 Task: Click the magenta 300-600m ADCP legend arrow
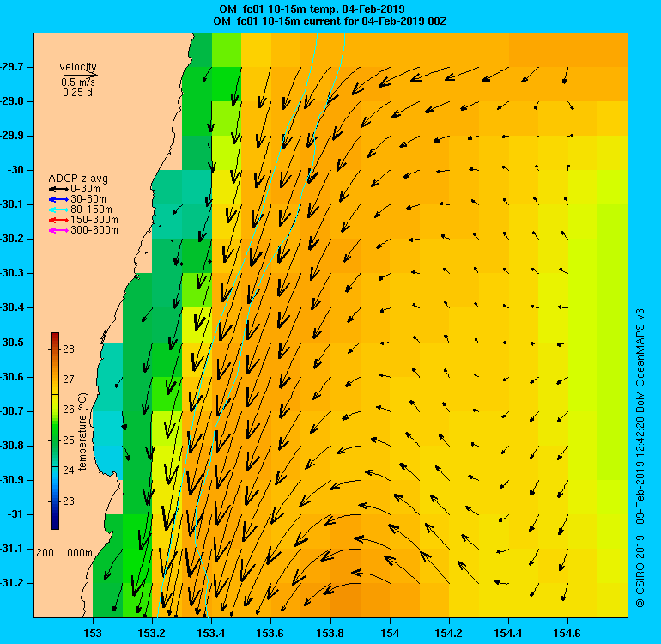(x=58, y=230)
